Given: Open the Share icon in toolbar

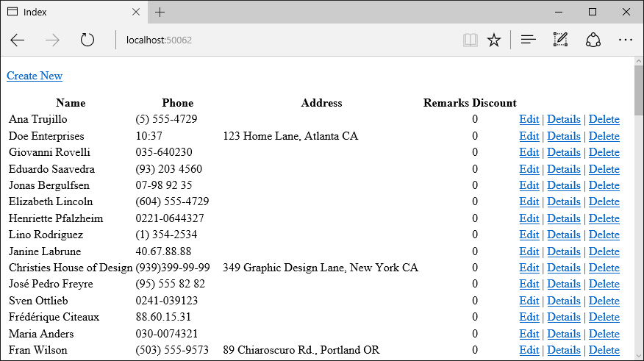Looking at the screenshot, I should click(x=593, y=40).
